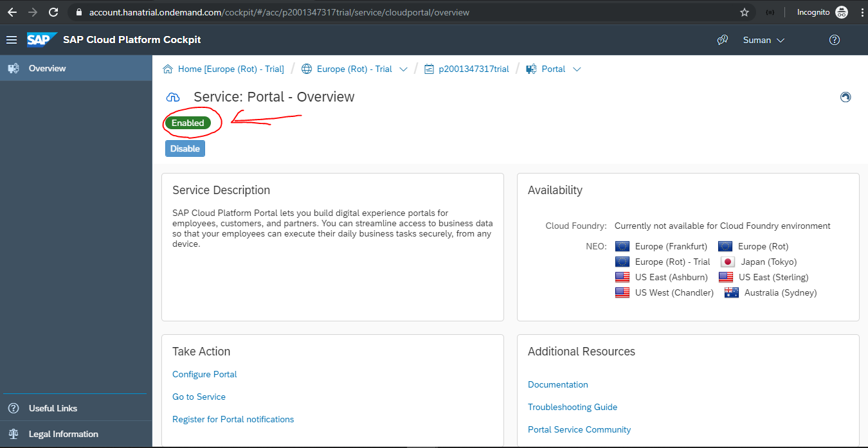The width and height of the screenshot is (868, 448).
Task: Click the Europe (Rot) - Trial breadcrumb text
Action: point(354,69)
